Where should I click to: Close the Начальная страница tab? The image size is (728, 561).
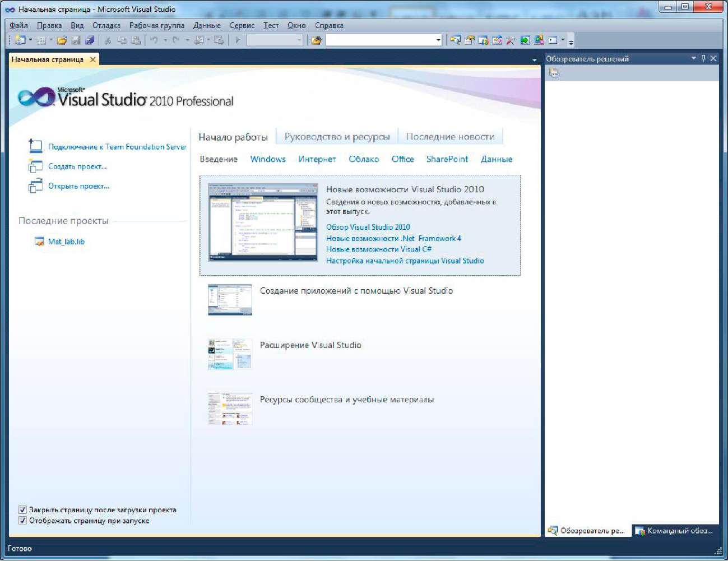[92, 59]
